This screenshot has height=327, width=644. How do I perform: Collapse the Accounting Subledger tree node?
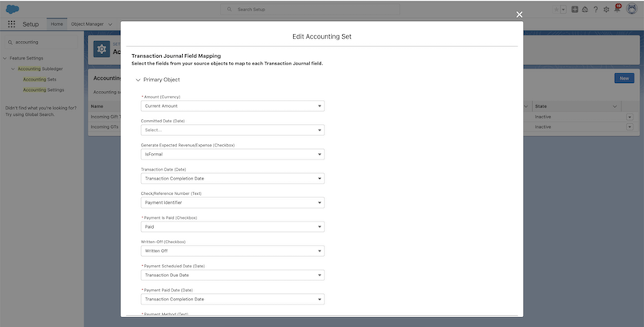[x=13, y=69]
